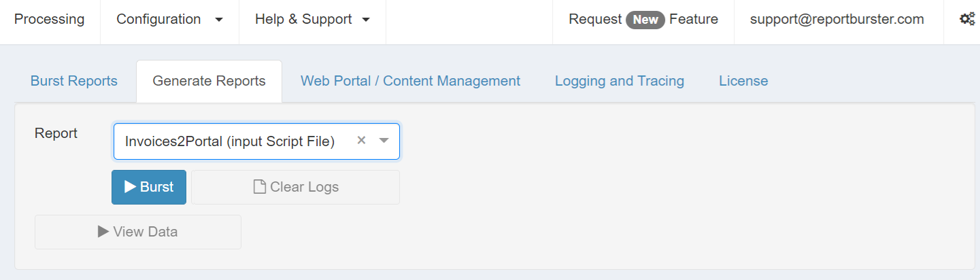This screenshot has width=980, height=280.
Task: Click inside the Invoices2Portal report field
Action: point(230,141)
